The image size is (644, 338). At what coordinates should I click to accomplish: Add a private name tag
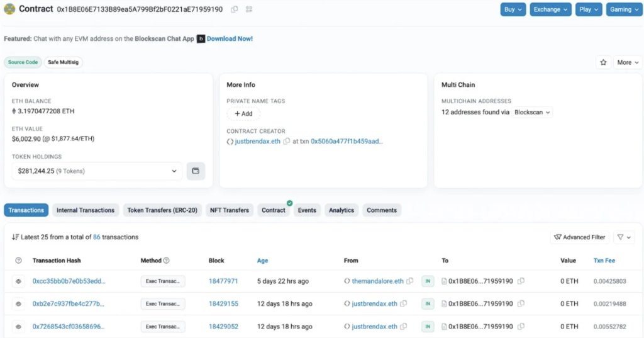pos(243,113)
